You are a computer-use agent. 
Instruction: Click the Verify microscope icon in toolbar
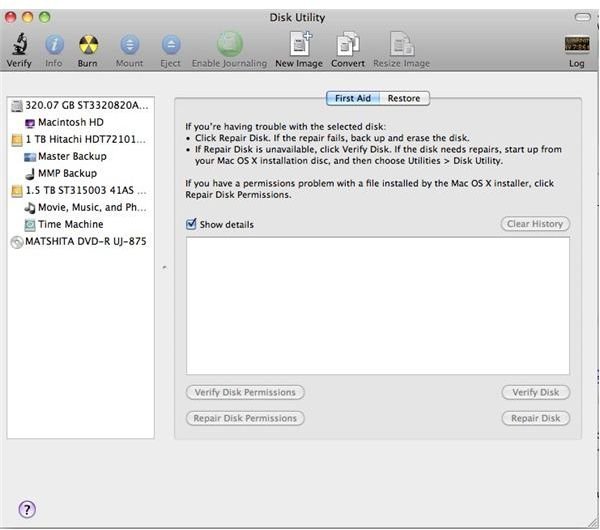click(19, 44)
